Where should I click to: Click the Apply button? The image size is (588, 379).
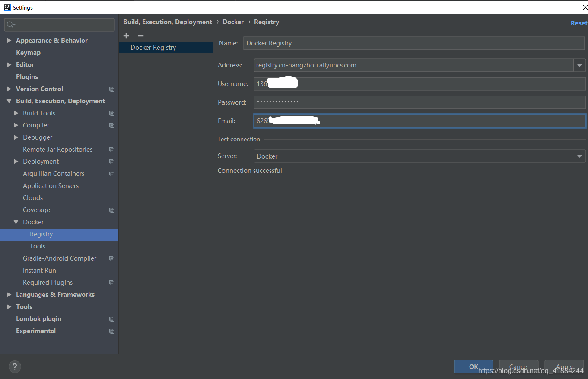click(564, 366)
